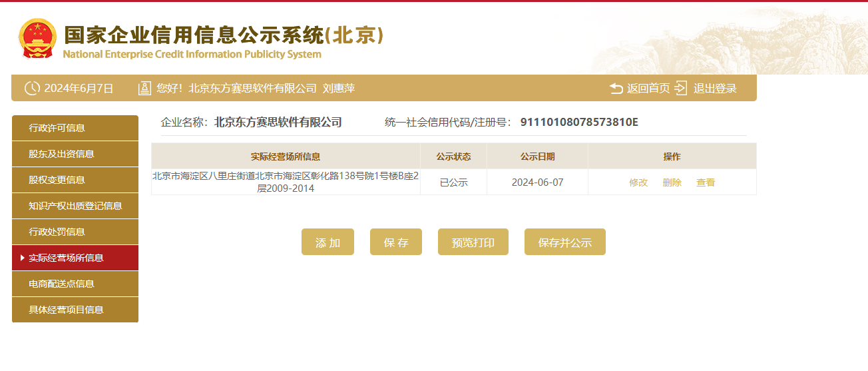Click the date 2024年6月7日 in the header bar

(x=79, y=88)
